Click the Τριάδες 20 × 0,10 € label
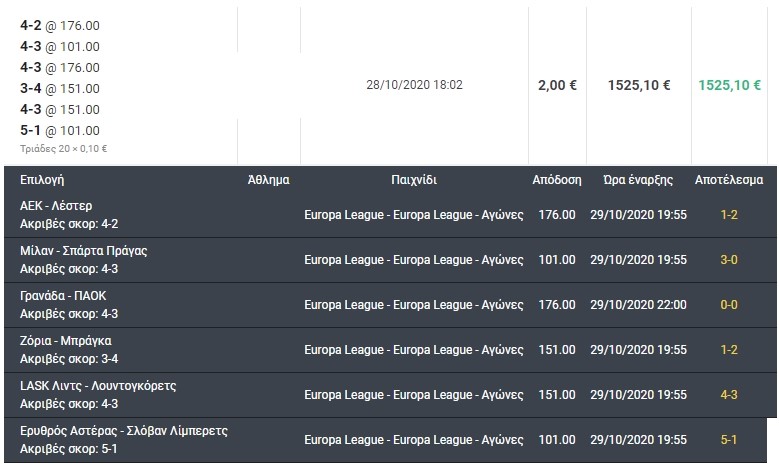Viewport: 779px width, 466px height. (x=63, y=149)
